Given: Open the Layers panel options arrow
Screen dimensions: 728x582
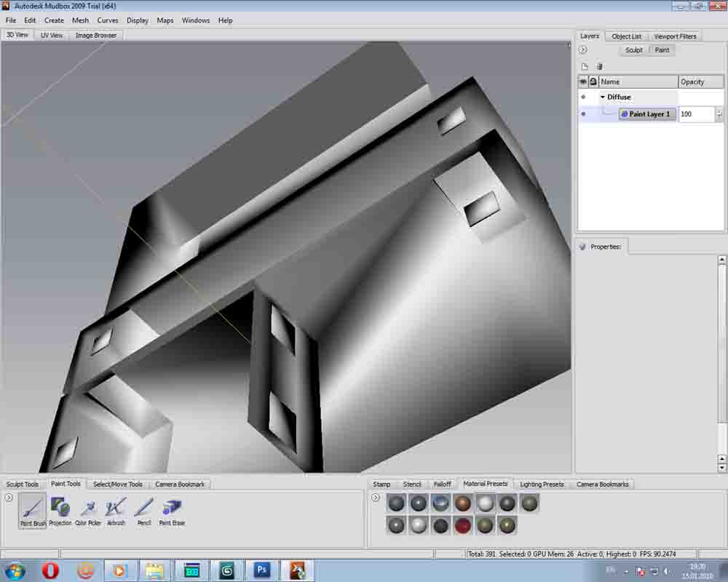Looking at the screenshot, I should click(582, 49).
